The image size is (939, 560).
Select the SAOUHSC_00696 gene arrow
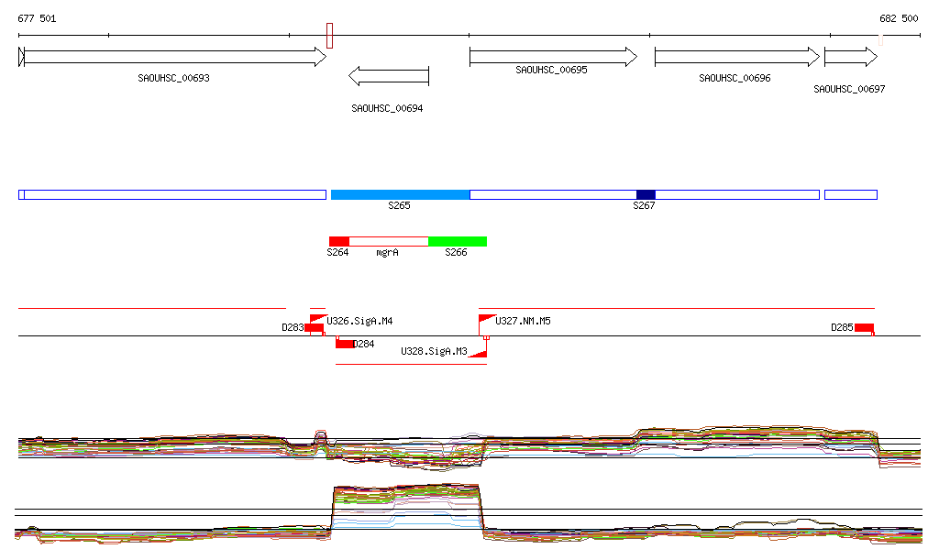736,58
